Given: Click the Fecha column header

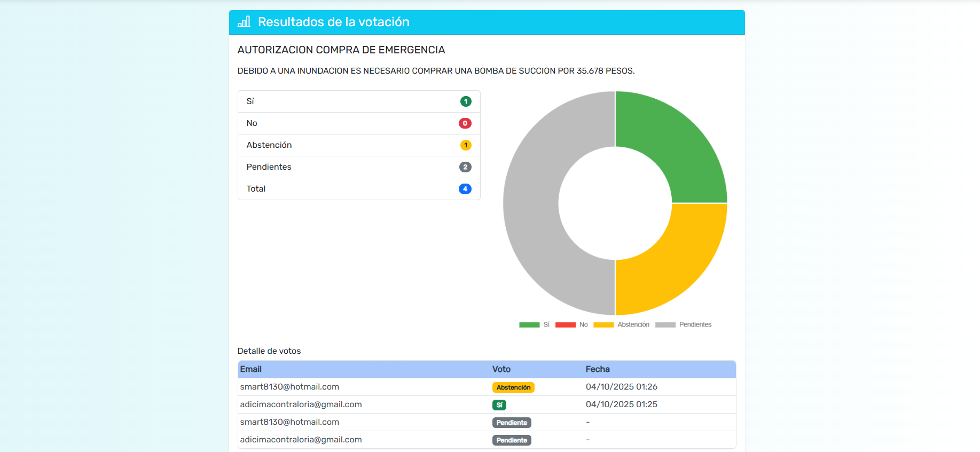Looking at the screenshot, I should coord(598,369).
